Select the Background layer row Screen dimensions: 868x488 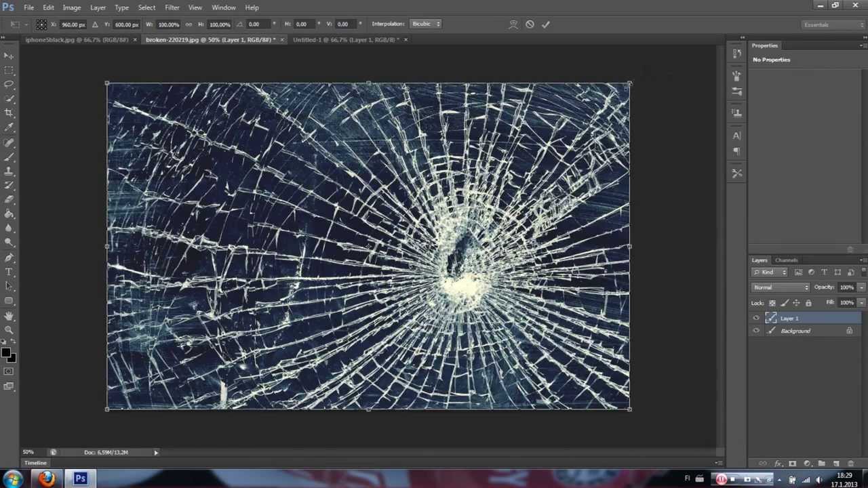[806, 331]
